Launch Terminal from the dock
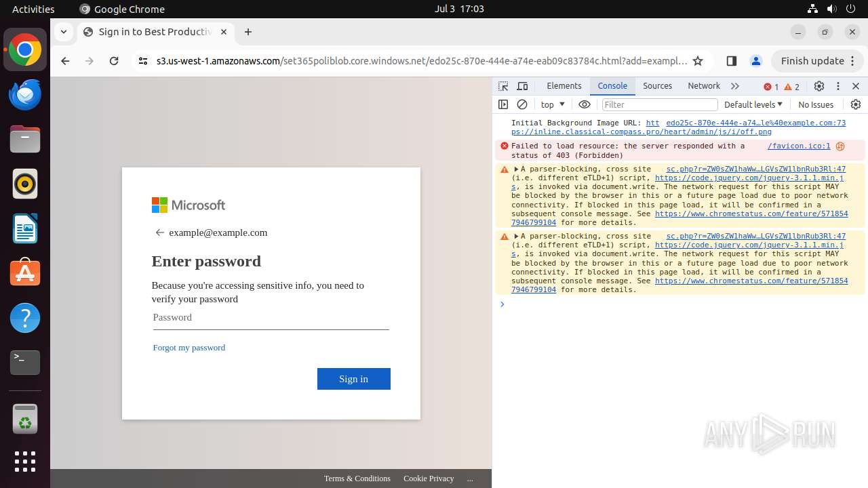The width and height of the screenshot is (868, 488). 25,363
